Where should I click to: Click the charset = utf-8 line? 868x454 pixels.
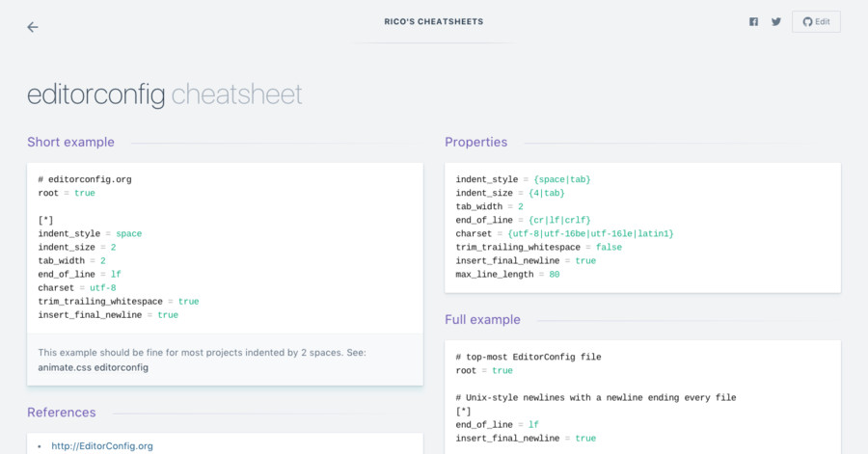[77, 287]
